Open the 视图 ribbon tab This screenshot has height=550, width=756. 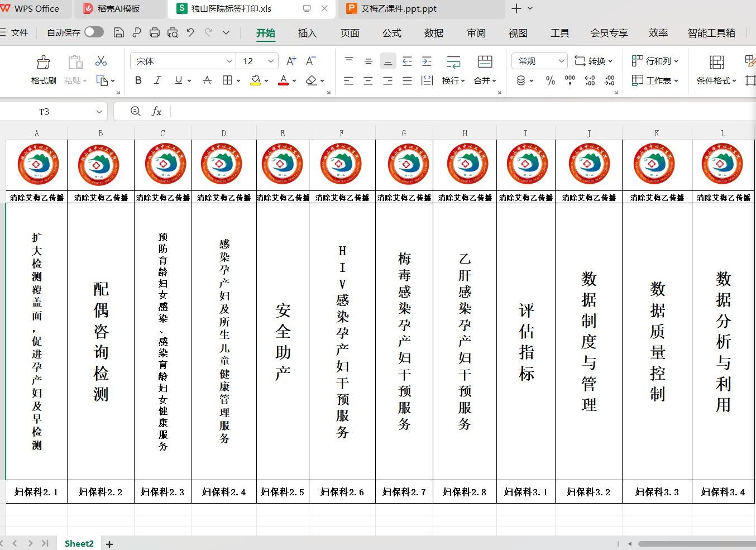[518, 33]
